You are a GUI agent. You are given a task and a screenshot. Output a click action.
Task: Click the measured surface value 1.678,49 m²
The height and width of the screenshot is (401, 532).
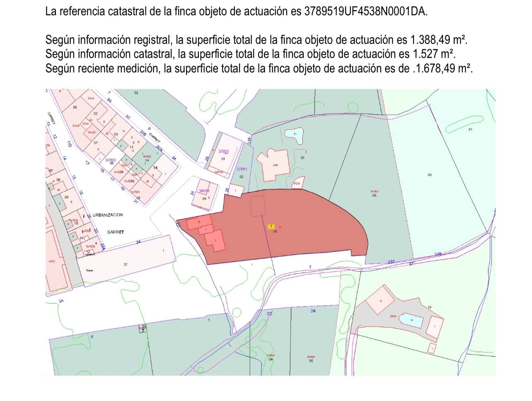[444, 68]
